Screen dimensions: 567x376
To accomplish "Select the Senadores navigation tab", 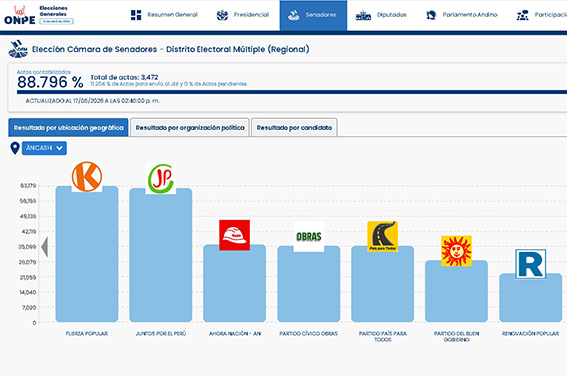I will pyautogui.click(x=313, y=15).
